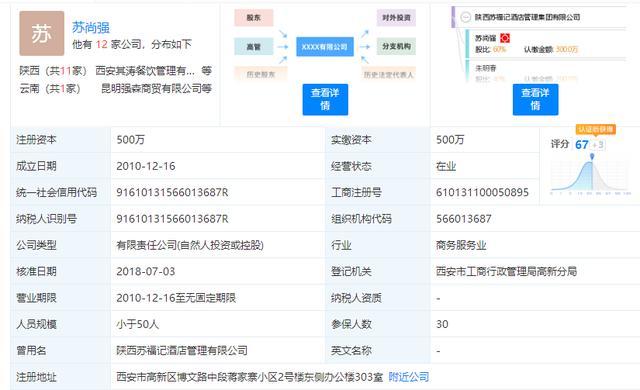Select the former name 陕西苏福记酒店管理有限公司

tap(182, 350)
